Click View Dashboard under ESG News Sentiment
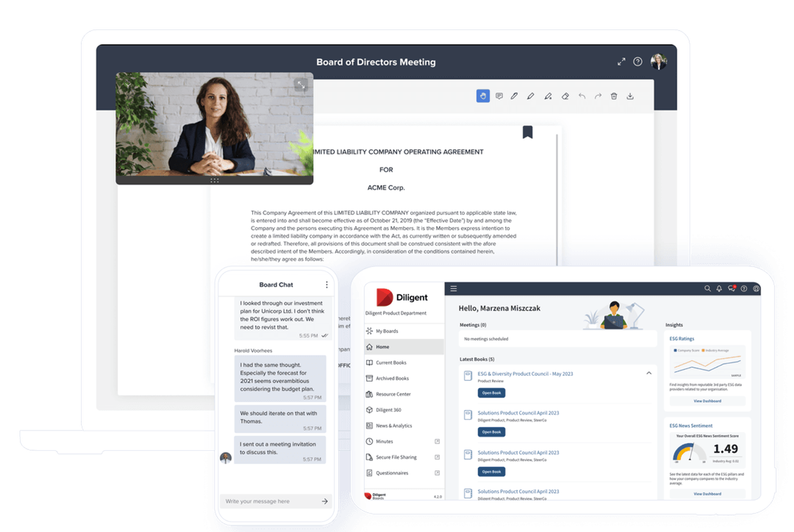 [x=707, y=494]
